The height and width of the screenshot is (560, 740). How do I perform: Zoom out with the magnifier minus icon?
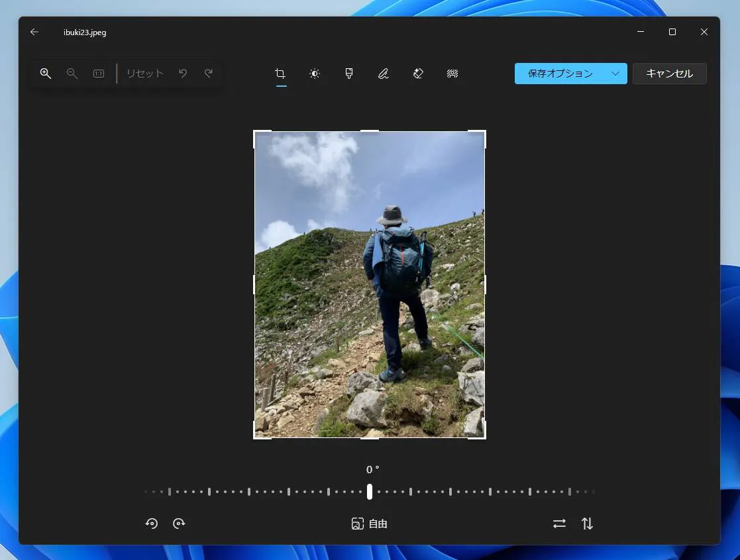(72, 73)
